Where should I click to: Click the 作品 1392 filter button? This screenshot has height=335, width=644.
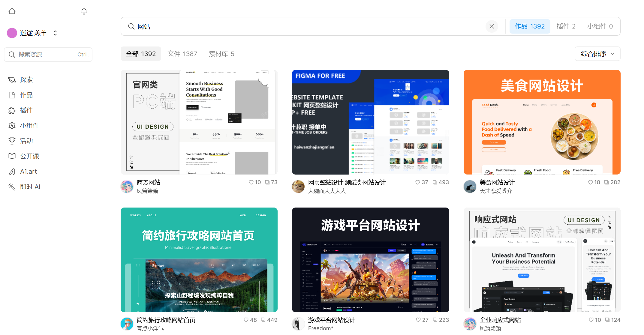point(529,26)
